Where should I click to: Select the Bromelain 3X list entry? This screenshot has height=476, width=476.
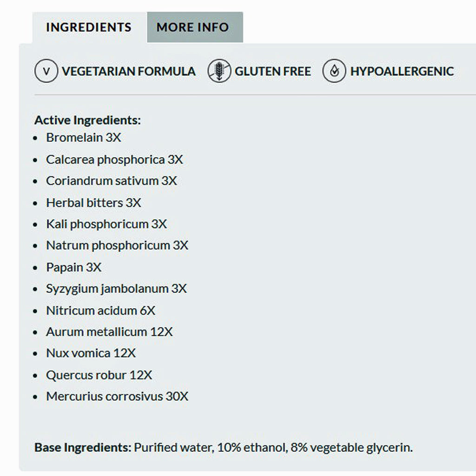84,138
